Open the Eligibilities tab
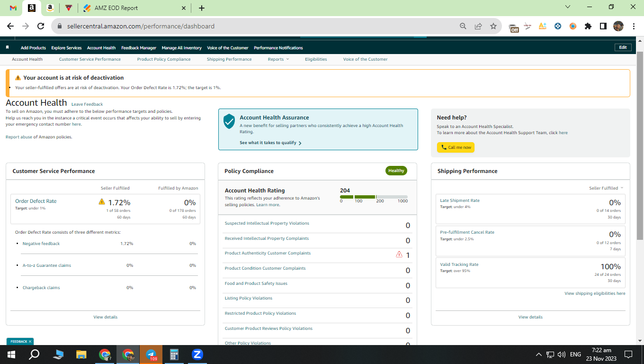 pos(316,59)
